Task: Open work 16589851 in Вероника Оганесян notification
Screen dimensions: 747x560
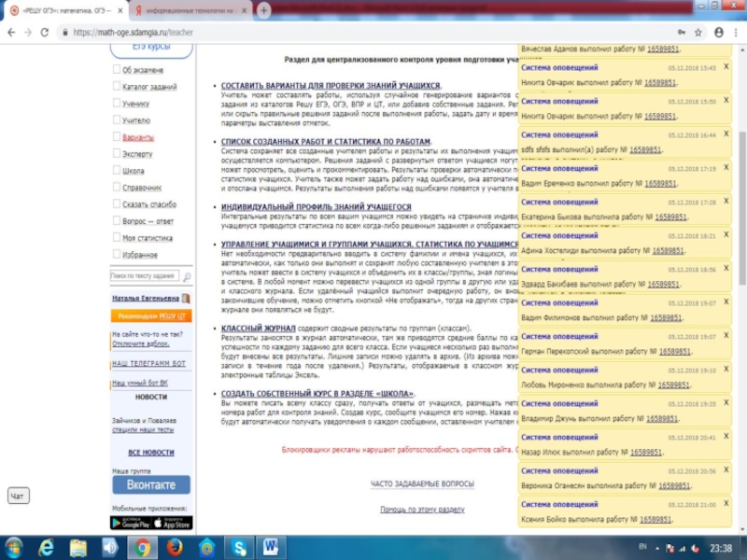Action: (x=674, y=485)
